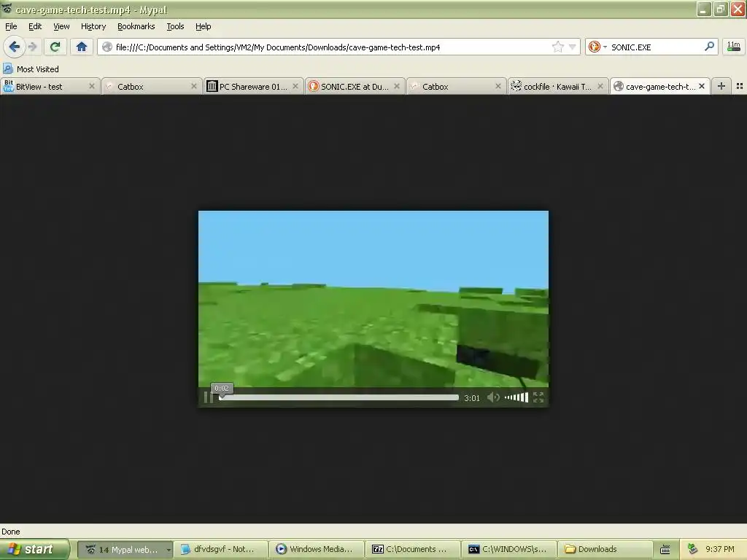Bookmark the page with the star icon
The height and width of the screenshot is (560, 747).
point(558,47)
